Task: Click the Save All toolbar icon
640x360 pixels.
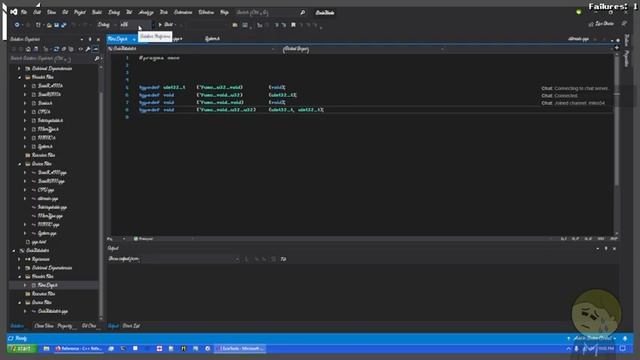Action: pos(63,25)
